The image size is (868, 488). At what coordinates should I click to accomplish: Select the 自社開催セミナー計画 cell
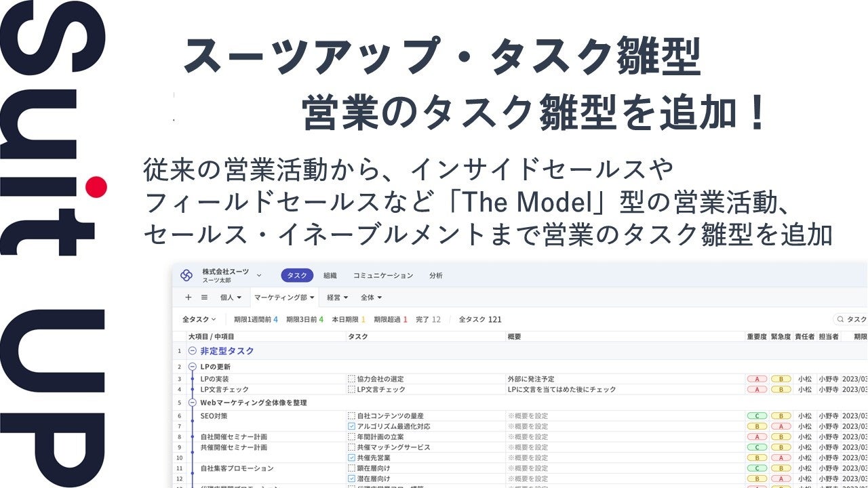(234, 437)
